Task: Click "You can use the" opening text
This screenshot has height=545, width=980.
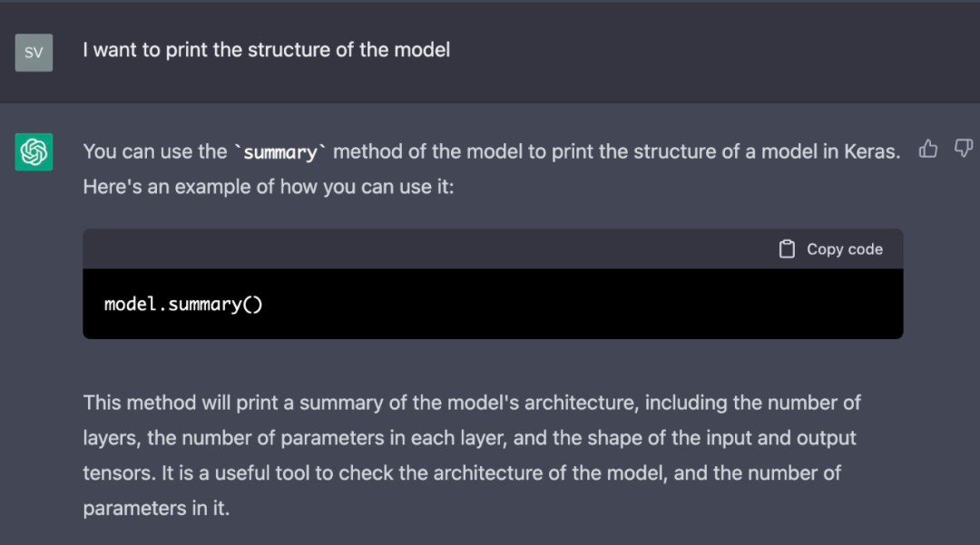Action: tap(154, 151)
